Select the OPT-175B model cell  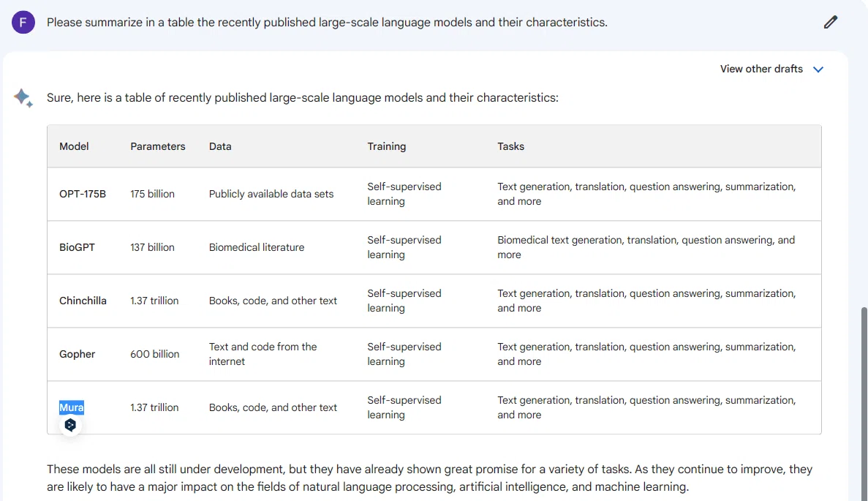[83, 194]
